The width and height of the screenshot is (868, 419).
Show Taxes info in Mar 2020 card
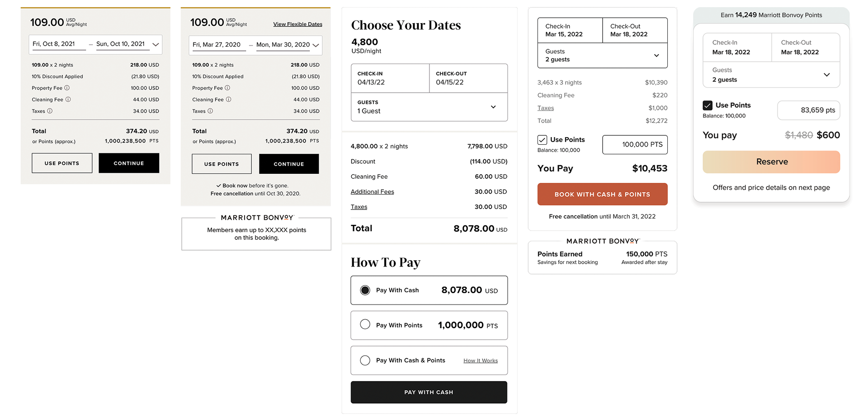click(x=210, y=111)
